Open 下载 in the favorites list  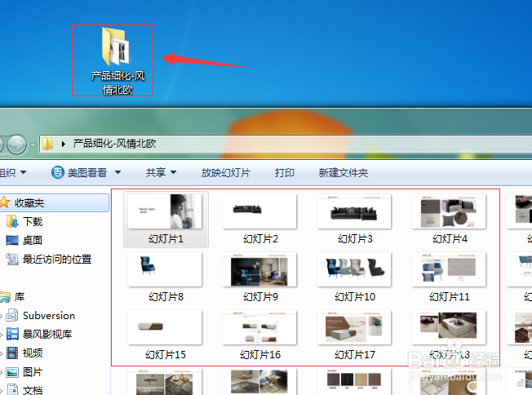click(x=33, y=222)
